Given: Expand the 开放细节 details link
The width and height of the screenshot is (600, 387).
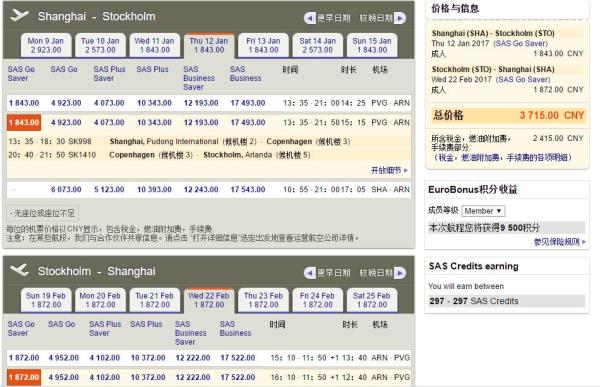Looking at the screenshot, I should 389,170.
